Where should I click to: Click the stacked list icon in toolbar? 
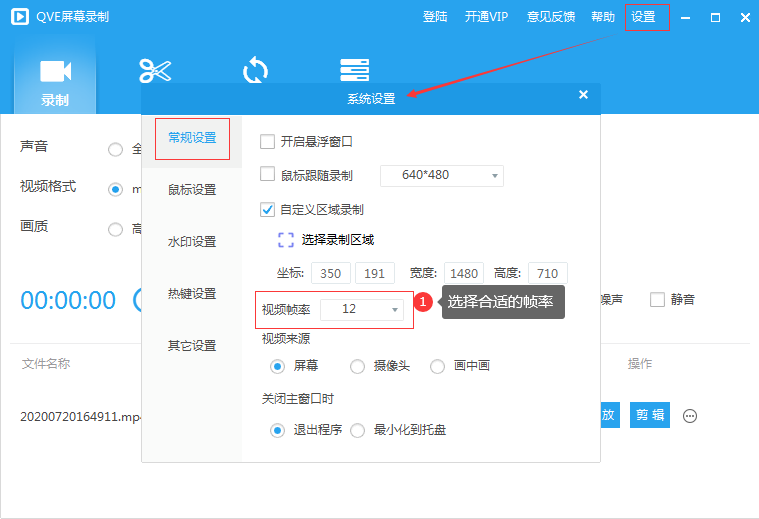(x=354, y=70)
